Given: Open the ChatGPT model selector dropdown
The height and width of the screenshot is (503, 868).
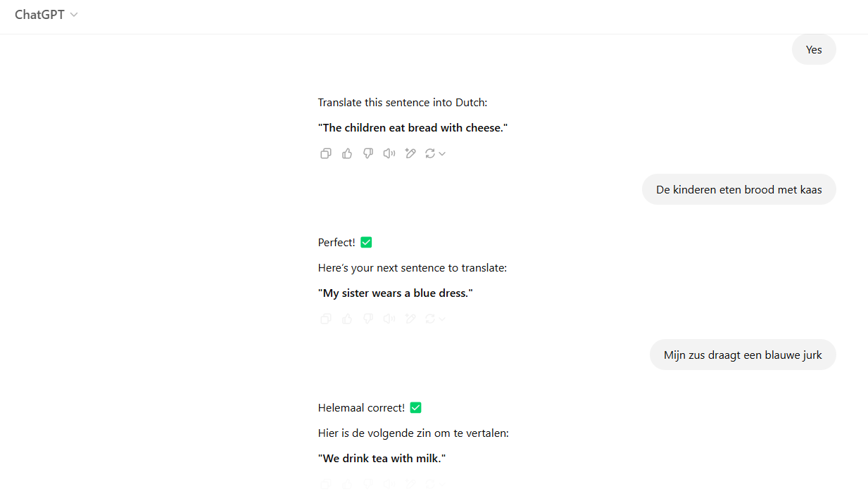Looking at the screenshot, I should click(46, 15).
